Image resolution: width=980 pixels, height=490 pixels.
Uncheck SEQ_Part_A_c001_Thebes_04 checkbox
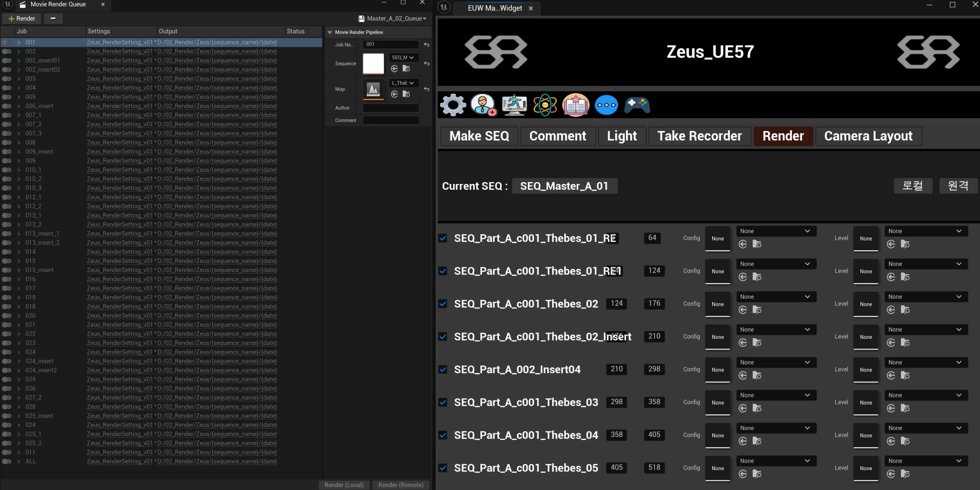click(443, 435)
